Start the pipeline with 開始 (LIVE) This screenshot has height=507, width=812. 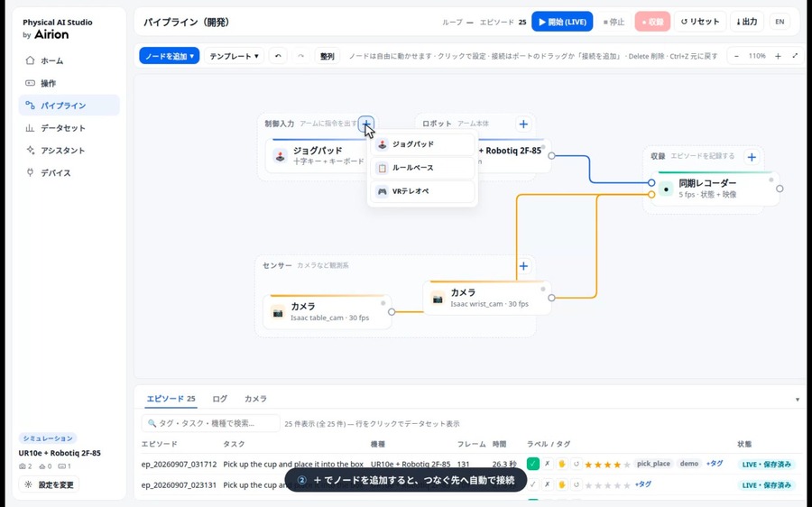click(562, 22)
